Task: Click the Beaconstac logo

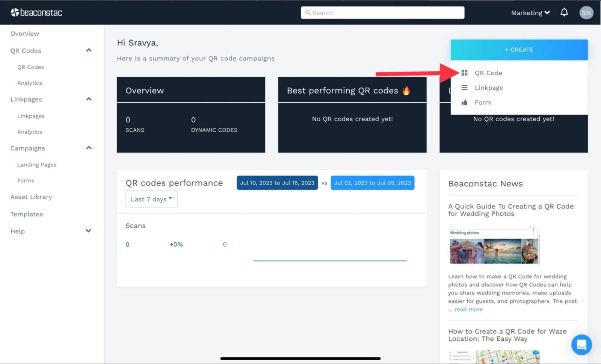Action: [x=36, y=13]
